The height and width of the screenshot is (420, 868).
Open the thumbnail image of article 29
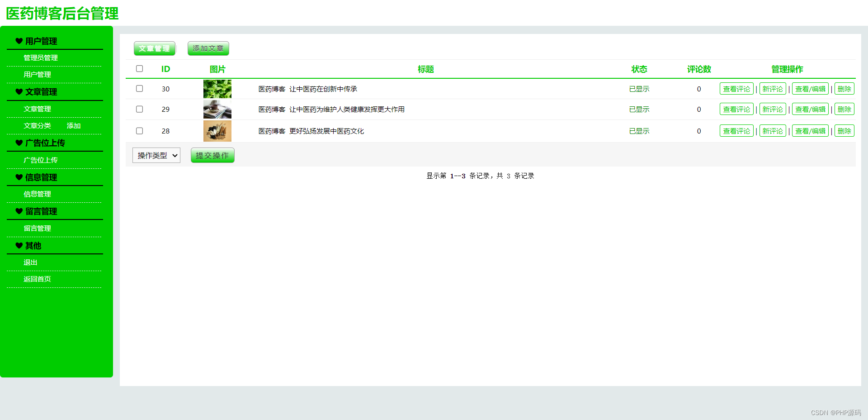point(217,110)
